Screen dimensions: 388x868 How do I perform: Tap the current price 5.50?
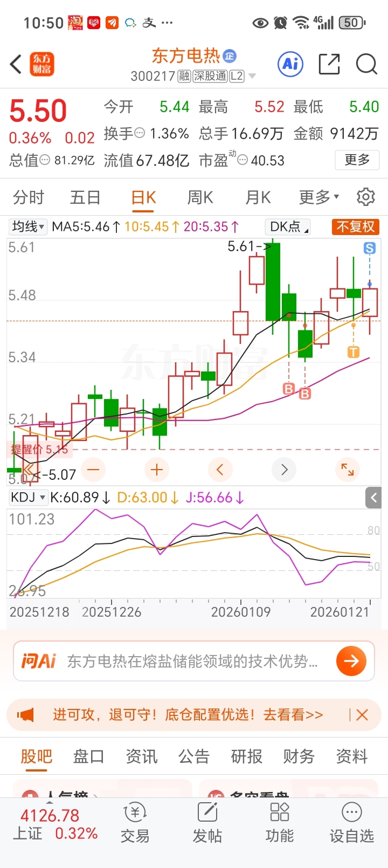(x=38, y=111)
